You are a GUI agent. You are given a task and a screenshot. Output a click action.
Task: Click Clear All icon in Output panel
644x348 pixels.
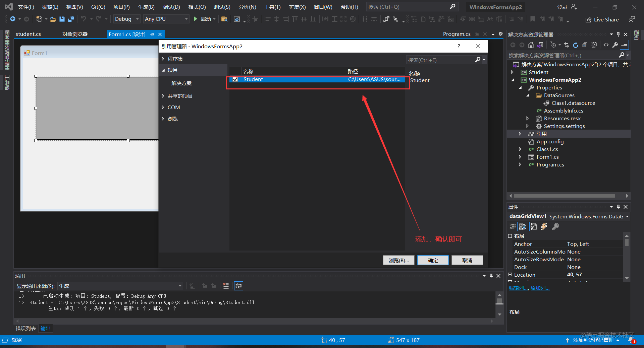(226, 286)
